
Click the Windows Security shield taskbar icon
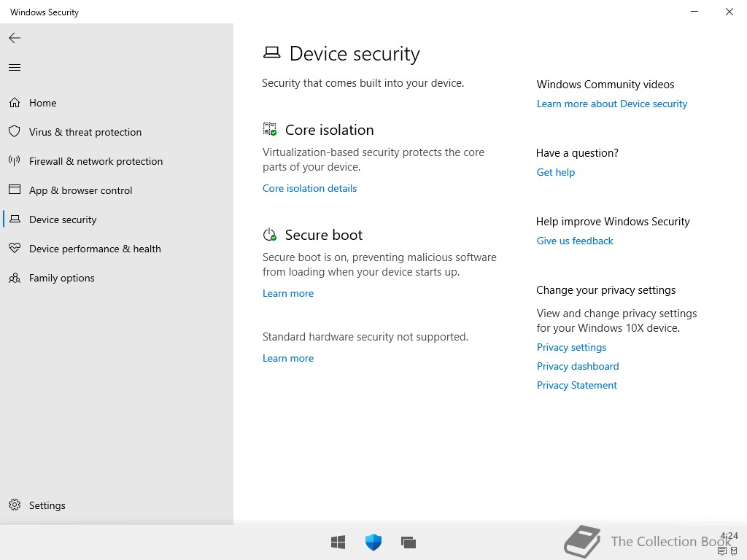(373, 542)
